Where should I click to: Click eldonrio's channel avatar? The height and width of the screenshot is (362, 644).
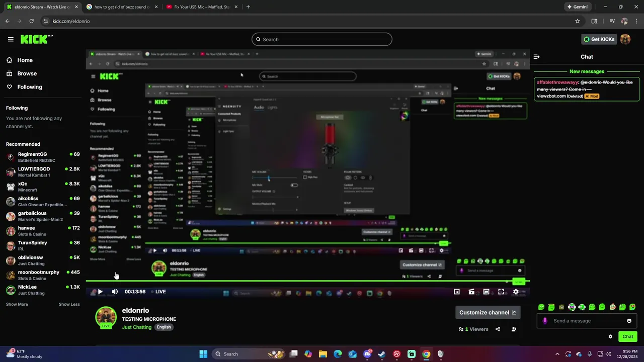point(106,317)
